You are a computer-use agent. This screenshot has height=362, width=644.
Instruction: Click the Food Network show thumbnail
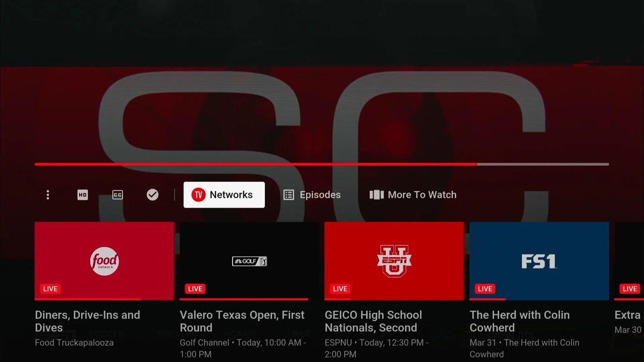pyautogui.click(x=104, y=261)
